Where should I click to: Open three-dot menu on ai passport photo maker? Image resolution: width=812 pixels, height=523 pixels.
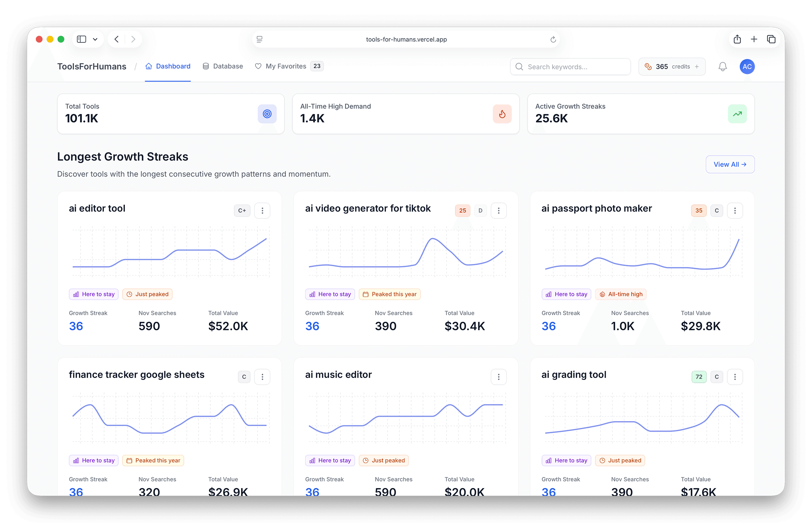point(735,211)
